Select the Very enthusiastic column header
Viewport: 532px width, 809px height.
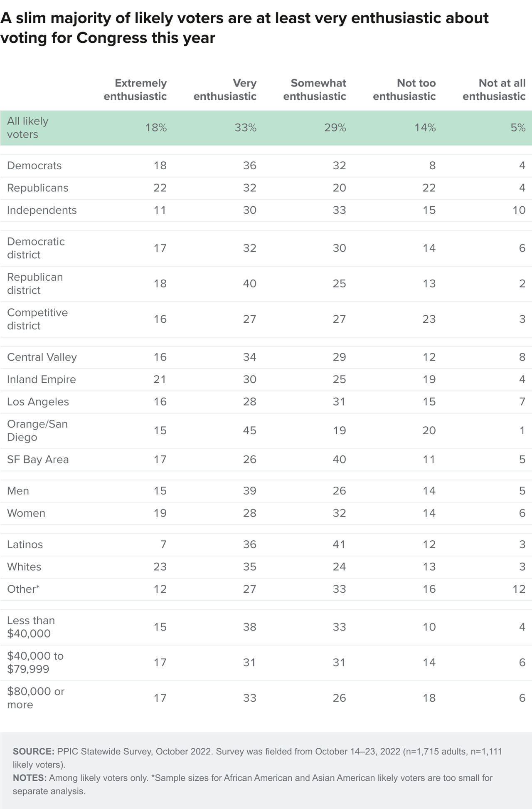tap(225, 89)
